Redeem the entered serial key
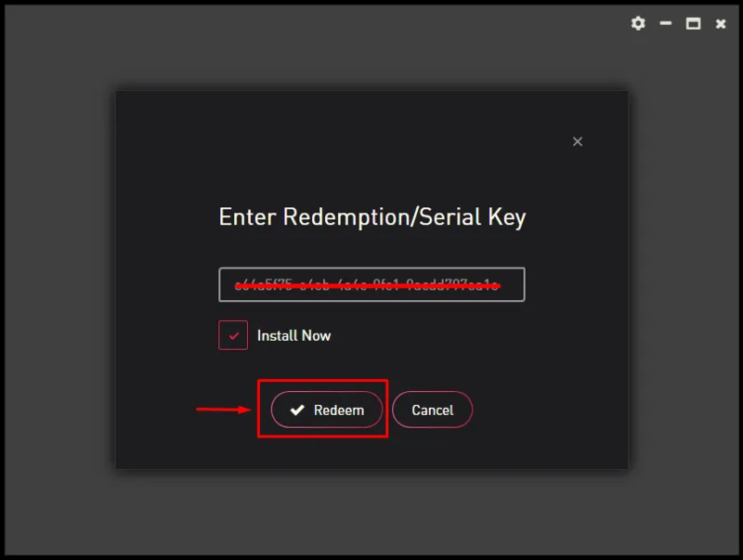The height and width of the screenshot is (560, 743). [327, 410]
